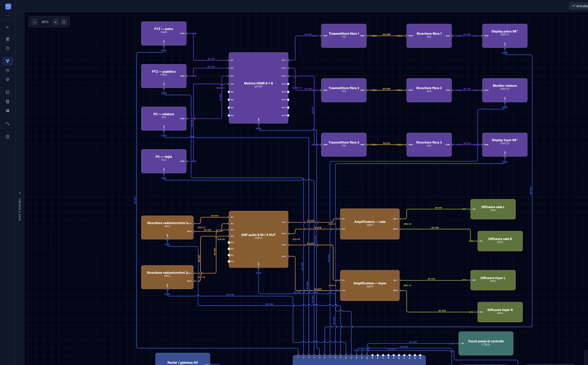Select the Trasmettitore fibra 1 node
588x365 pixels.
point(344,36)
